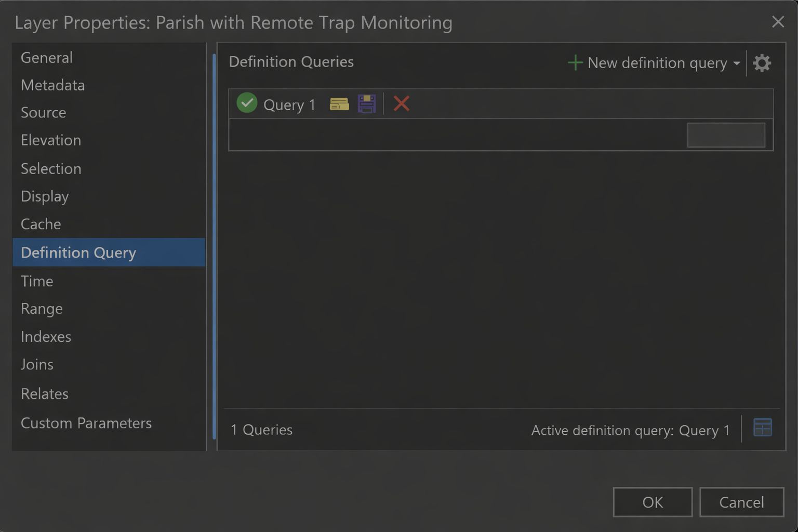Viewport: 798px width, 532px height.
Task: Open the Metadata tab
Action: [52, 85]
